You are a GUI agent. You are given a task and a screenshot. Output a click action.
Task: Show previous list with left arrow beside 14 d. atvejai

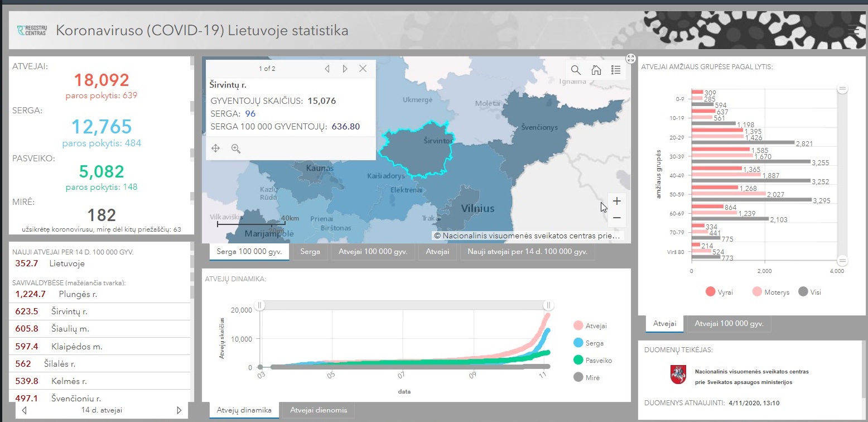tap(24, 410)
